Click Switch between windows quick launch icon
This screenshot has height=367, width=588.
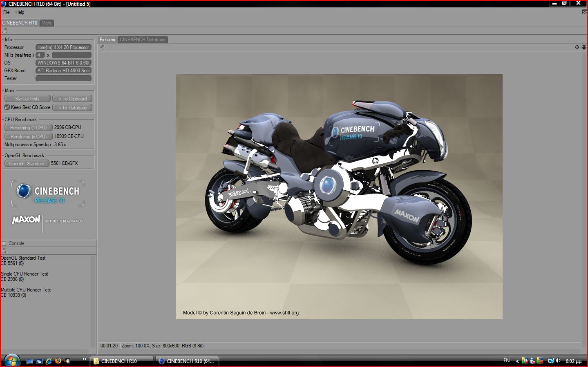(x=39, y=361)
